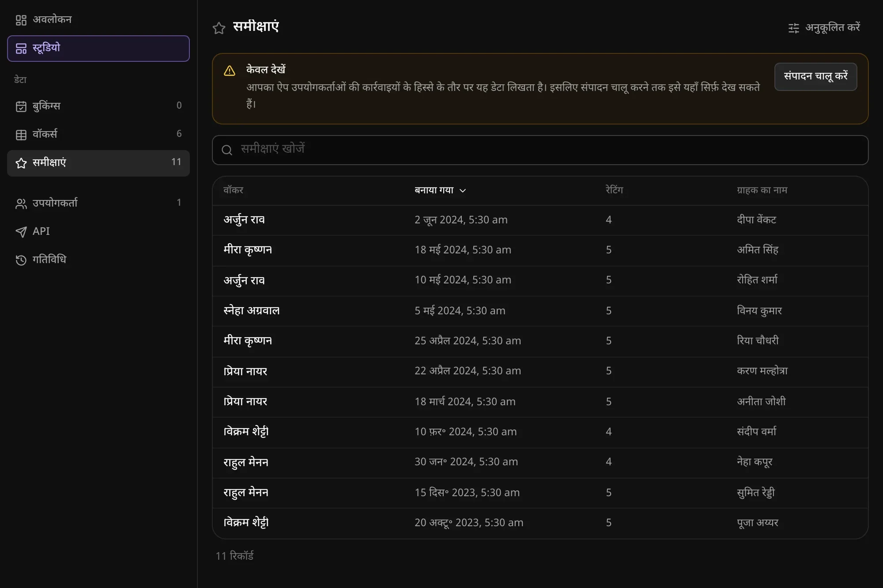883x588 pixels.
Task: Open गतिविधि log page
Action: 98,260
